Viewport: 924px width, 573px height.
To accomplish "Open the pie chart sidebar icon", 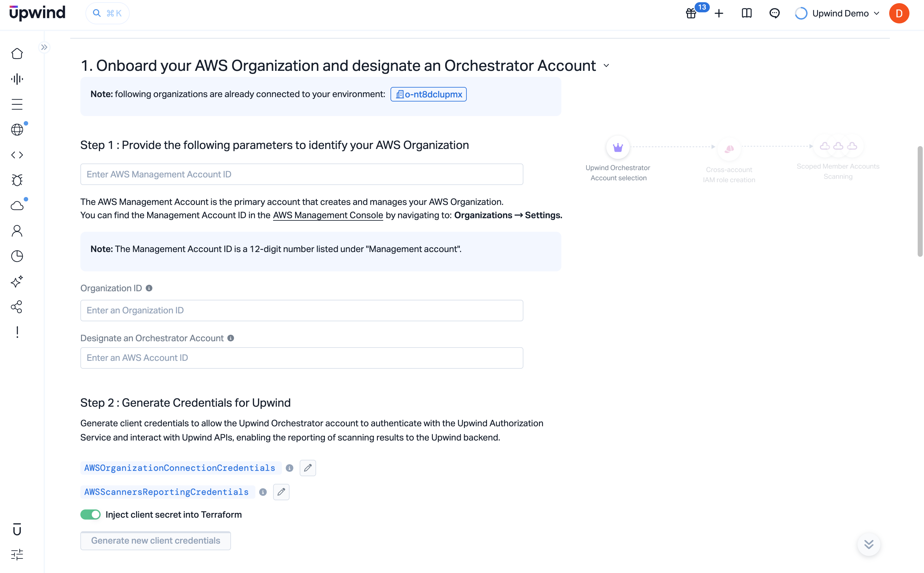I will coord(17,256).
